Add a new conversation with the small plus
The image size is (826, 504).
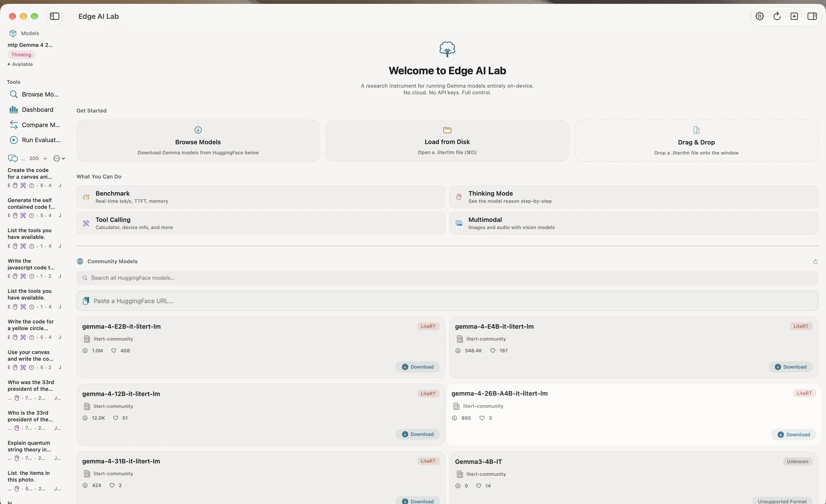(x=45, y=158)
